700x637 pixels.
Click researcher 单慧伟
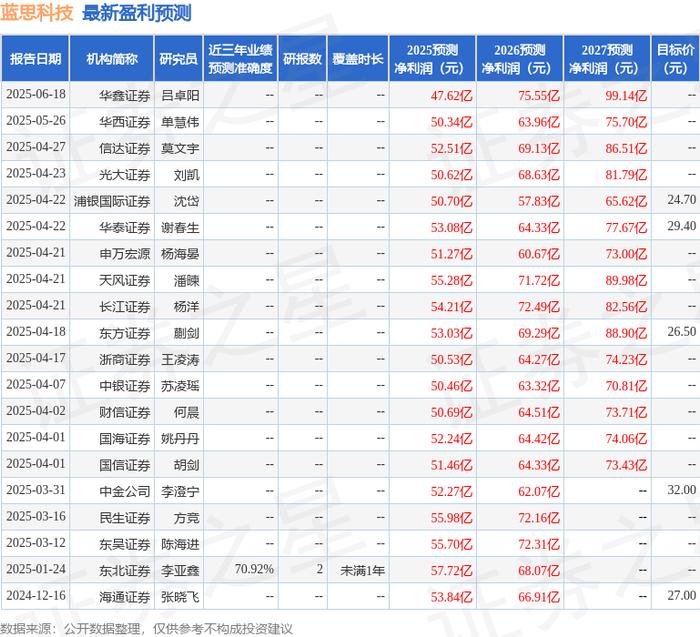click(x=180, y=122)
